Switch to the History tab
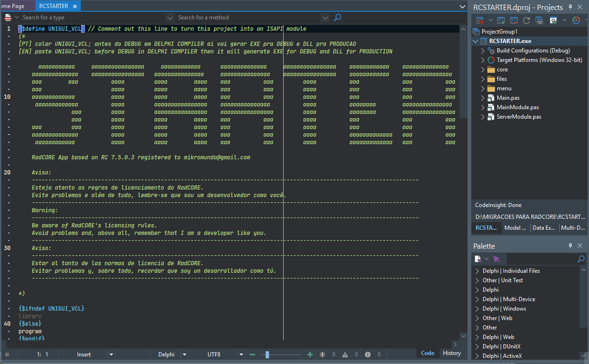The height and width of the screenshot is (364, 589). point(451,353)
